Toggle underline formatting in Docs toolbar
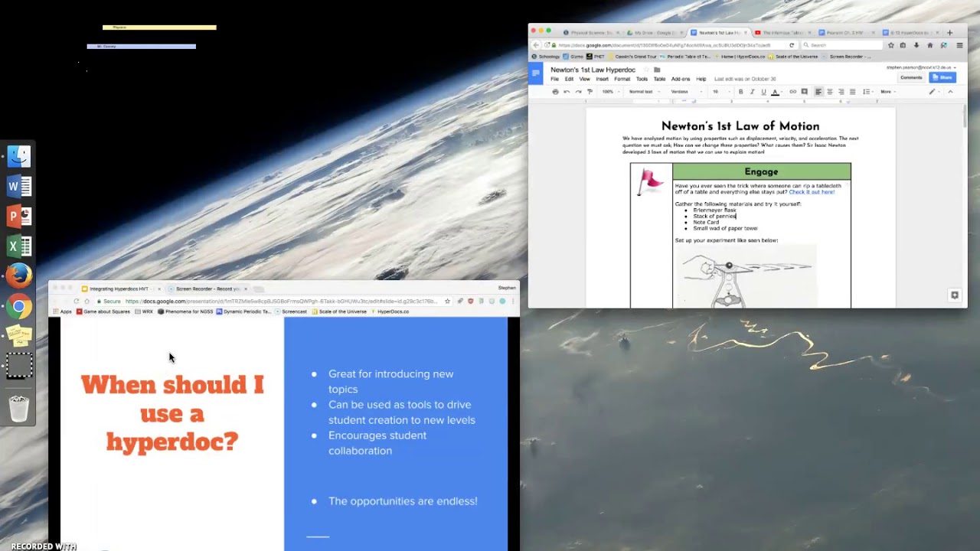The width and height of the screenshot is (980, 551). coord(763,92)
